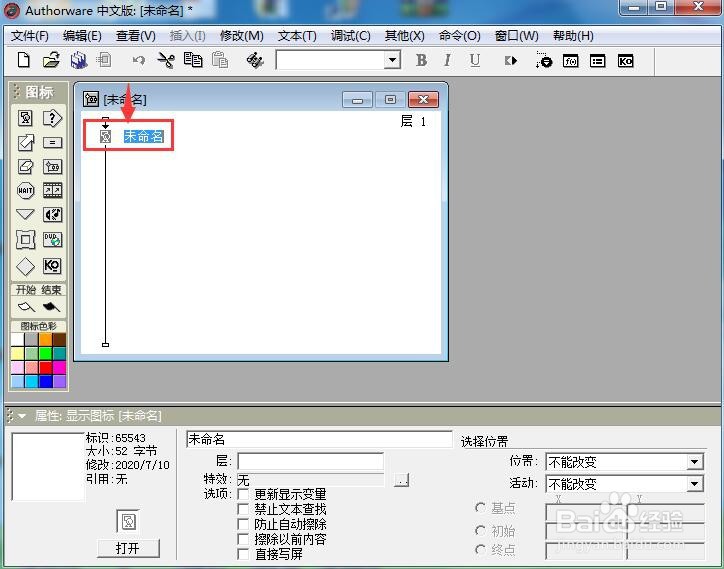The height and width of the screenshot is (569, 724).
Task: Select the Decision diamond icon in palette
Action: point(25,266)
